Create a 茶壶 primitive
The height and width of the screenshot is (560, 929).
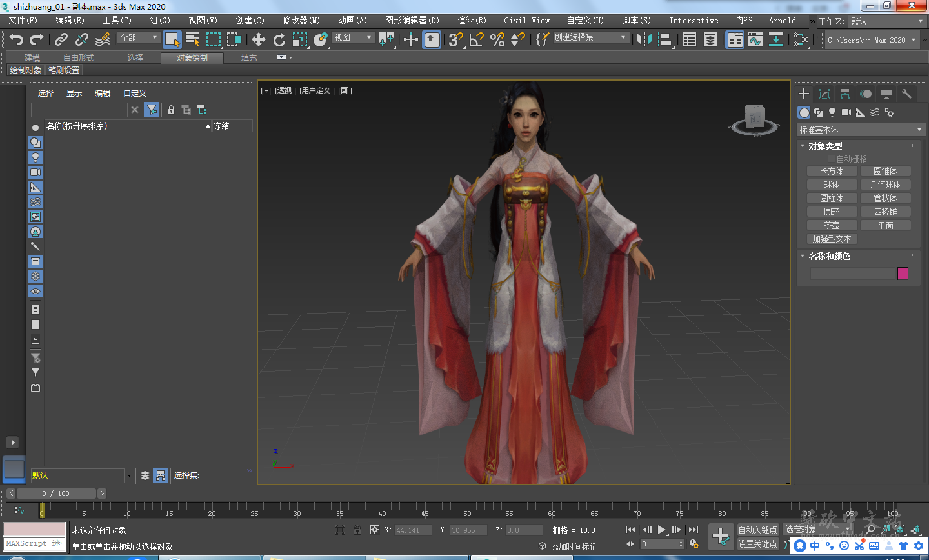(x=832, y=225)
